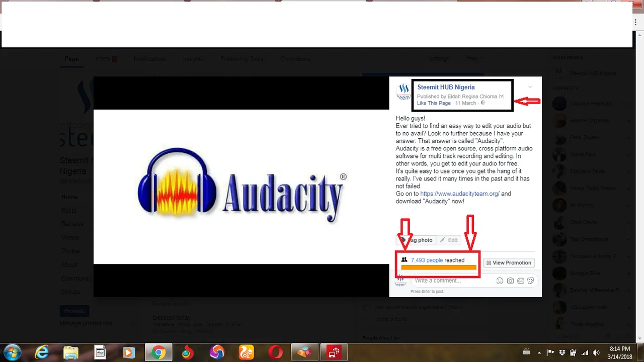This screenshot has width=644, height=362.
Task: Click the 11 March post date
Action: point(465,103)
